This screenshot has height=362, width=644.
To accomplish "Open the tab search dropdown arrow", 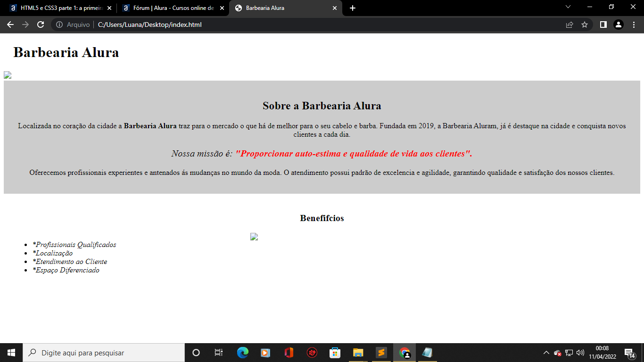I will (568, 7).
